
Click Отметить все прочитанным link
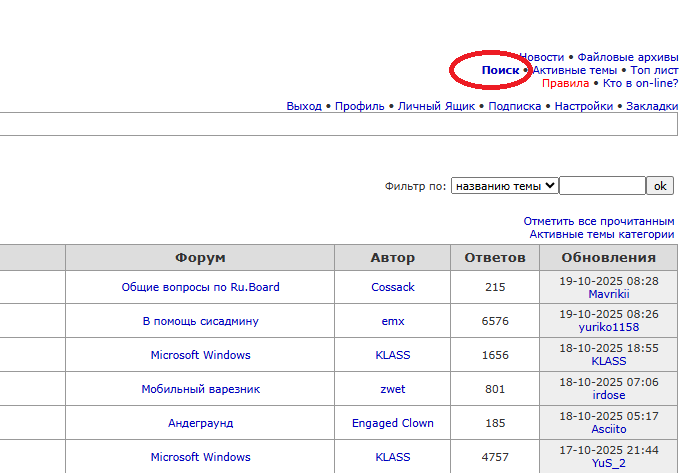598,221
